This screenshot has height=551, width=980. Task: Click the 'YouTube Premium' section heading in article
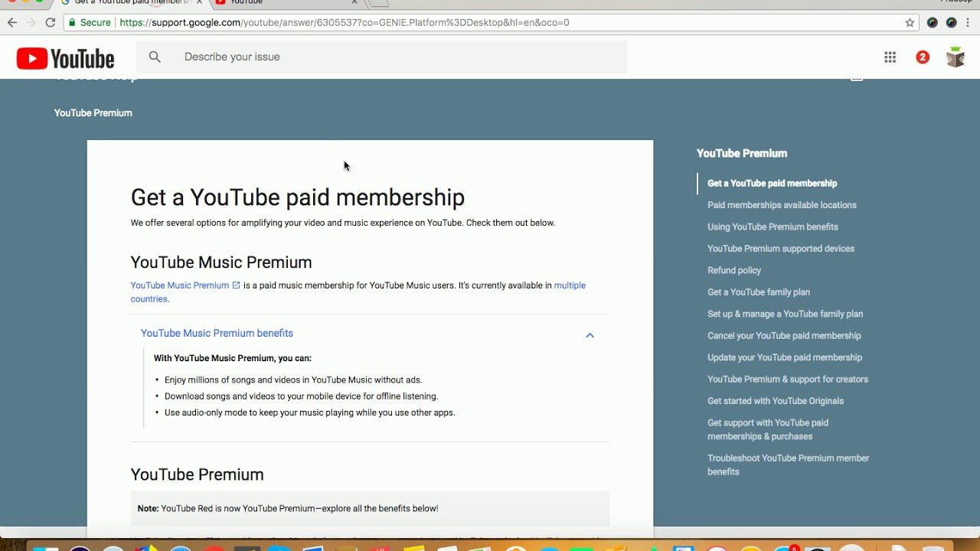[197, 474]
